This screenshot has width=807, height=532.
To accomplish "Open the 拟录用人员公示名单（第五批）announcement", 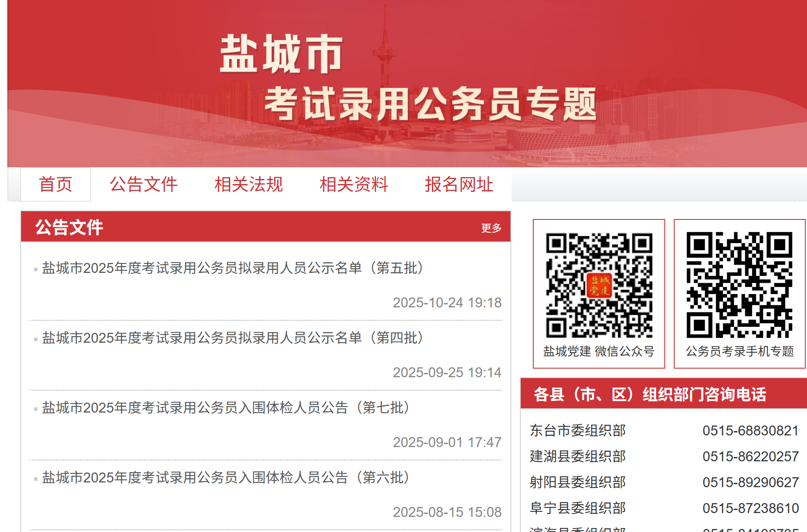I will click(233, 268).
